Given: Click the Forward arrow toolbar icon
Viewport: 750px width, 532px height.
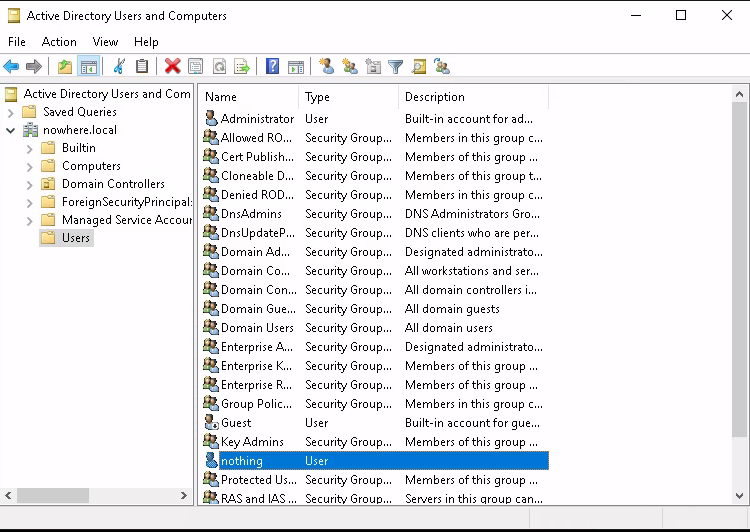Looking at the screenshot, I should [x=33, y=66].
